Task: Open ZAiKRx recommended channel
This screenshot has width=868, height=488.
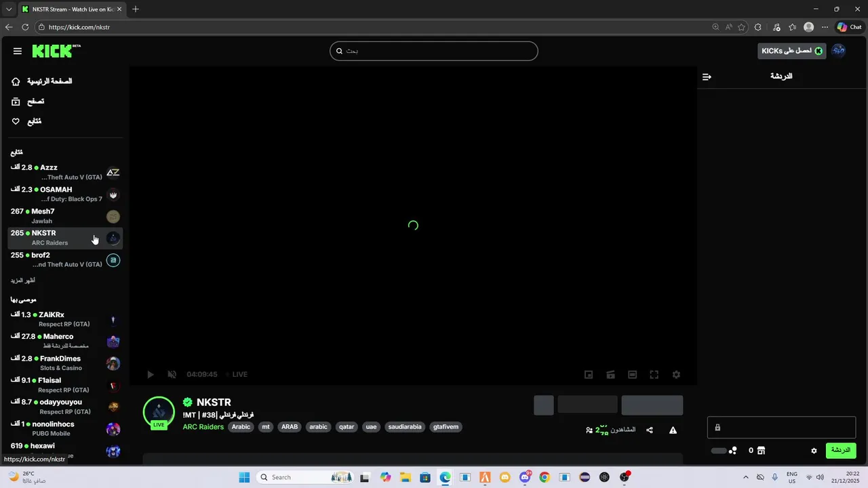Action: pyautogui.click(x=65, y=319)
